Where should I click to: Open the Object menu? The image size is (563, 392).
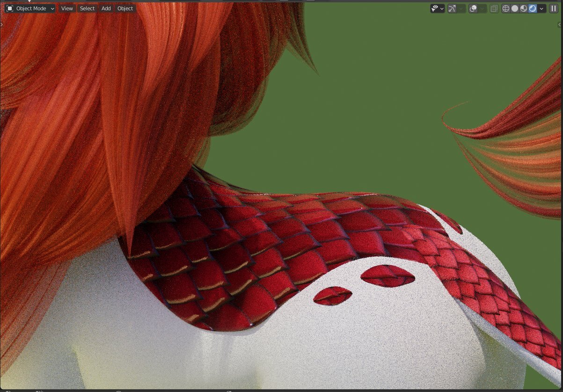125,8
